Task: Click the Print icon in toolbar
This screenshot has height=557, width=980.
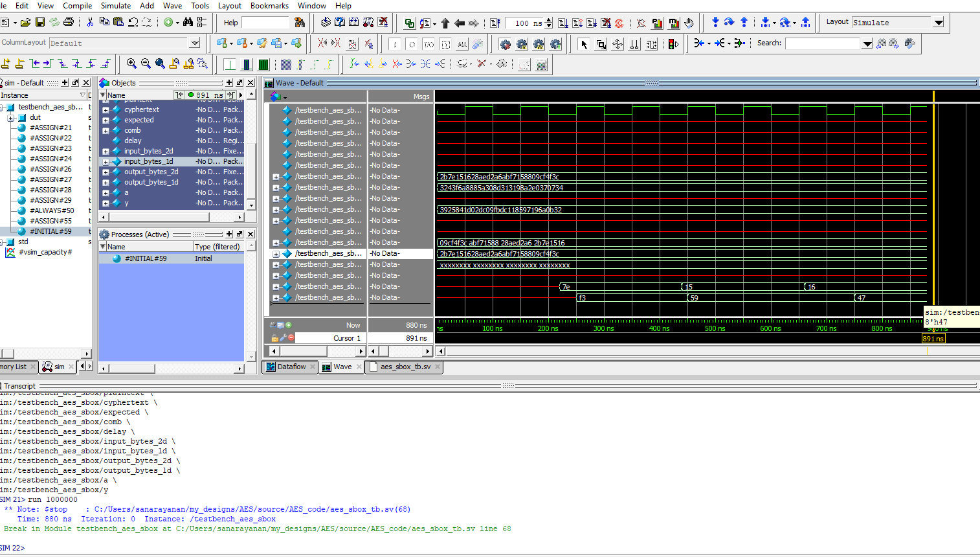Action: [69, 23]
